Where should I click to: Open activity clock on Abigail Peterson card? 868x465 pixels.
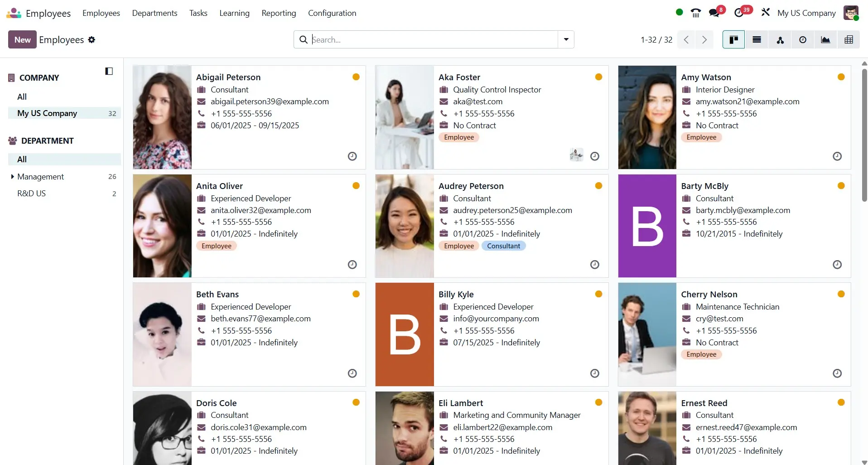pos(352,156)
